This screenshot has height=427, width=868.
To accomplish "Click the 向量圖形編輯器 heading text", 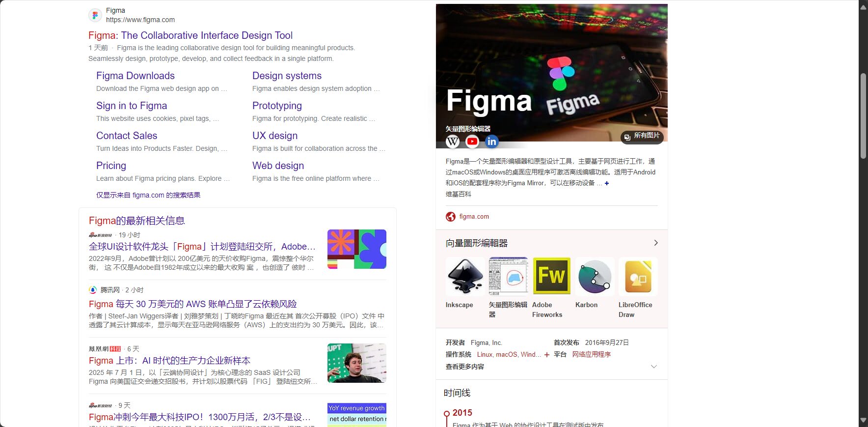I will (477, 243).
